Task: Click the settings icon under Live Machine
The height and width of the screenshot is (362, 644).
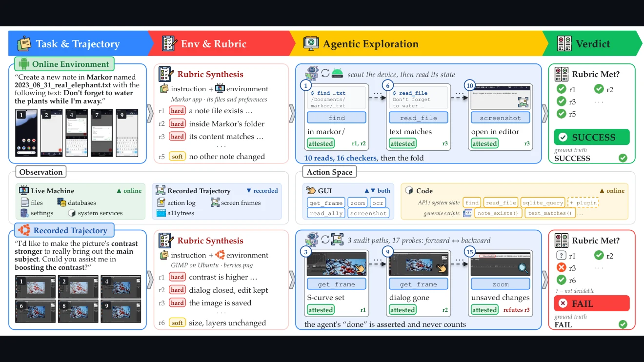Action: (24, 213)
